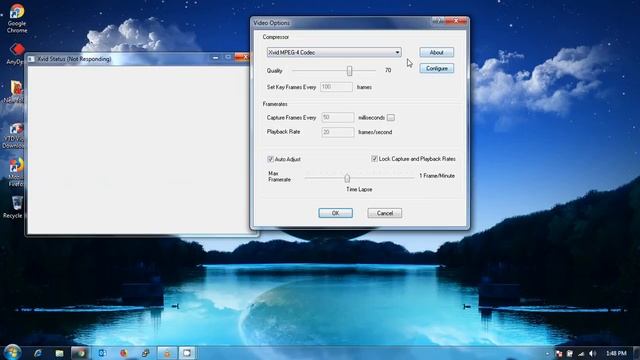This screenshot has width=640, height=360.
Task: Minimize the Xvid Status window
Action: point(216,58)
